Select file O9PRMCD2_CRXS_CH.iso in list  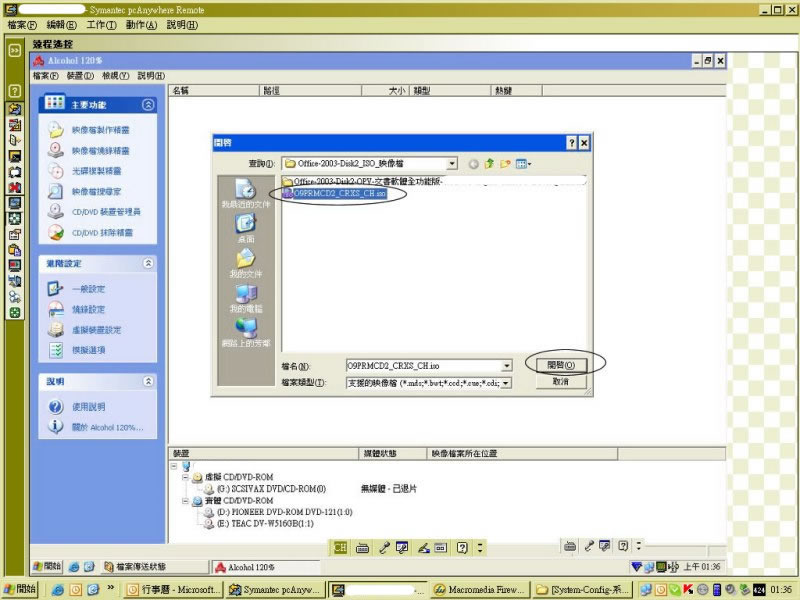click(x=335, y=193)
